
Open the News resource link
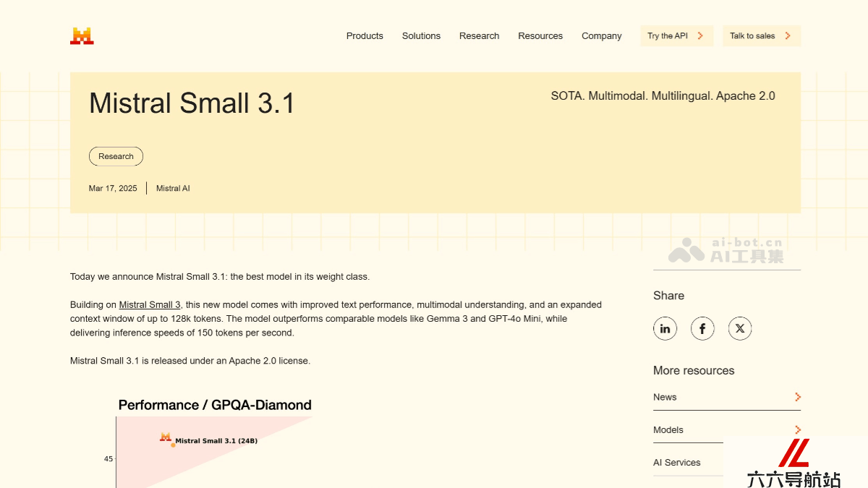727,397
